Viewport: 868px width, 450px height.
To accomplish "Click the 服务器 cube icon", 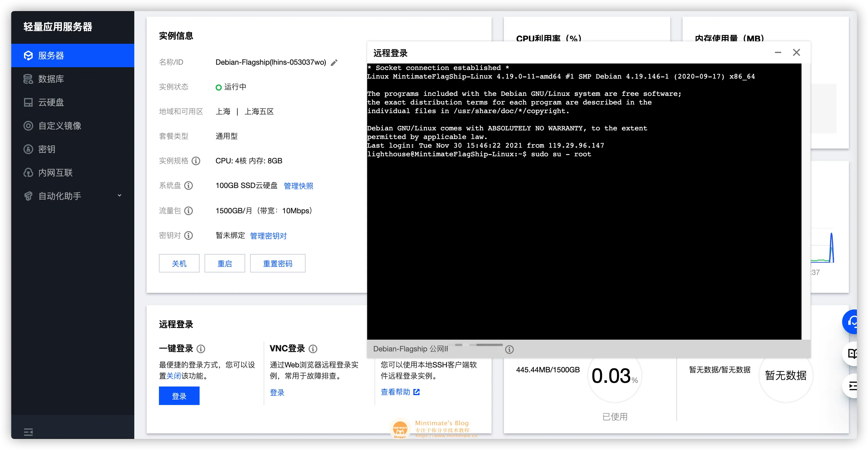I will pyautogui.click(x=28, y=55).
